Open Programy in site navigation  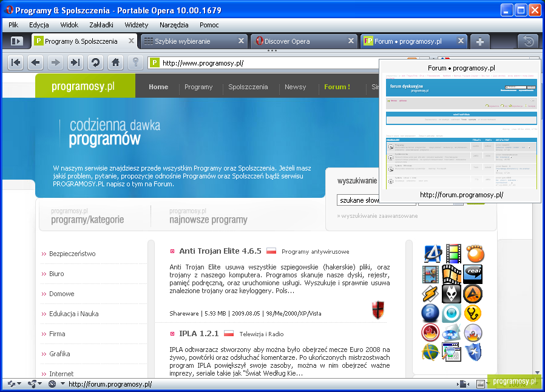click(x=198, y=87)
